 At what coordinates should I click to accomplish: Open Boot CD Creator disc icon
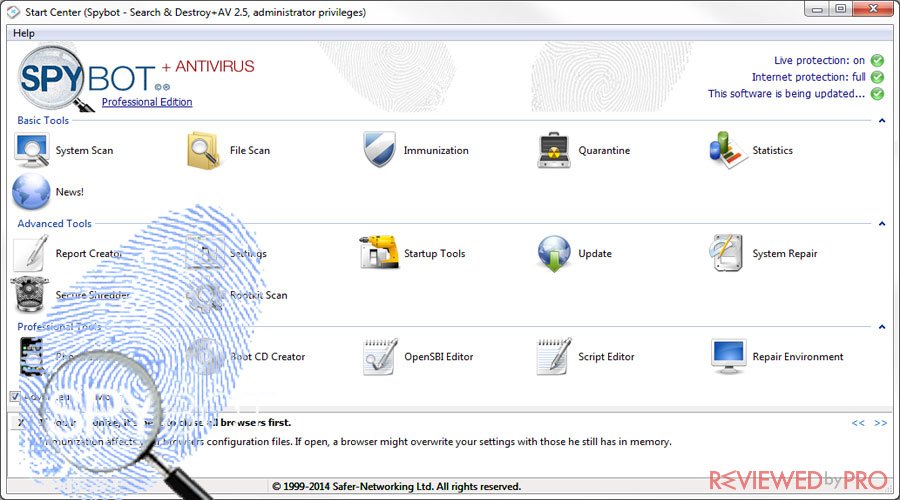pos(205,356)
